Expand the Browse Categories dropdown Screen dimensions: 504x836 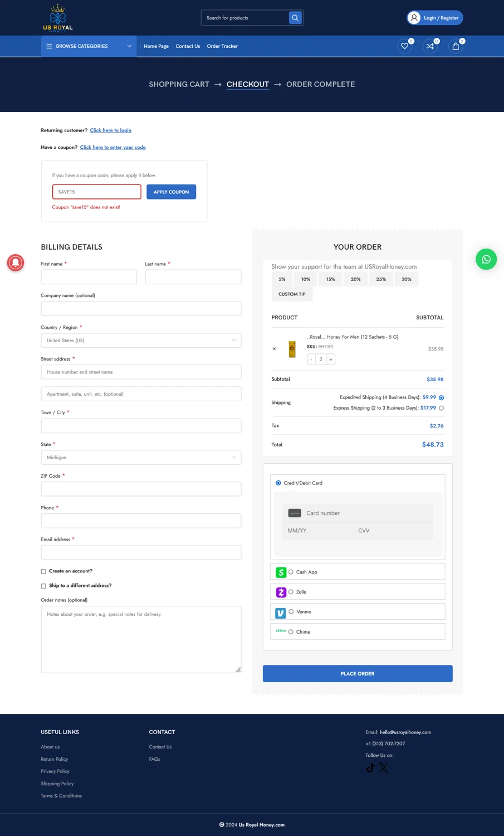(x=89, y=46)
